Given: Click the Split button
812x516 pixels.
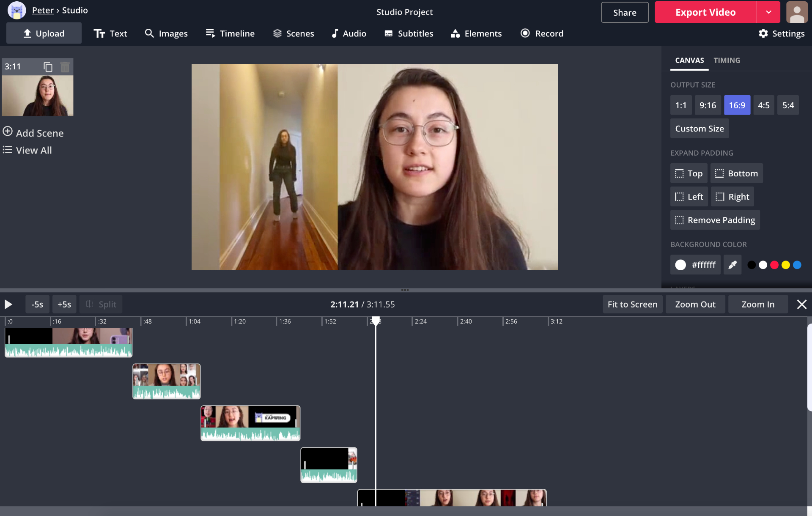Looking at the screenshot, I should tap(101, 305).
